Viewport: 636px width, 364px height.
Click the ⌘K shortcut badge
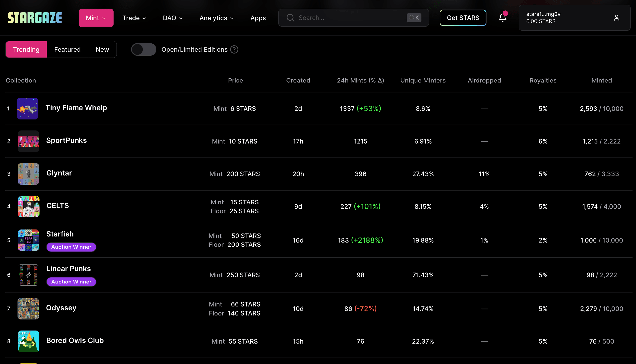click(x=414, y=18)
